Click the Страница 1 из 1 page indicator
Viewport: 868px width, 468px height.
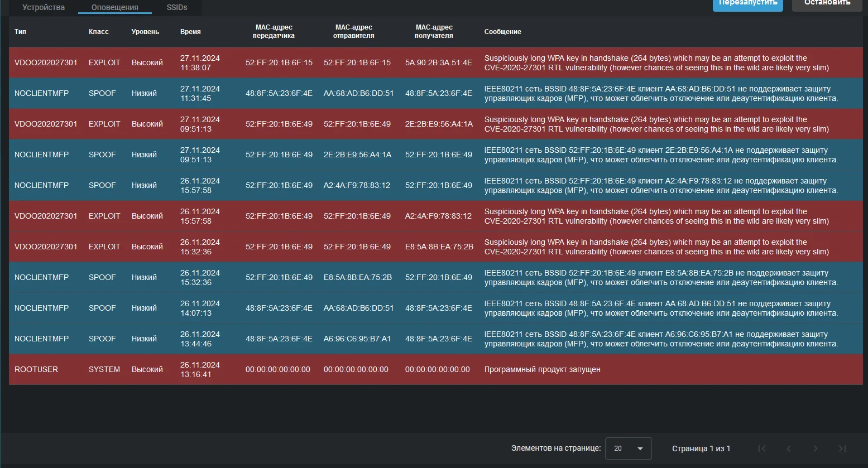coord(701,448)
